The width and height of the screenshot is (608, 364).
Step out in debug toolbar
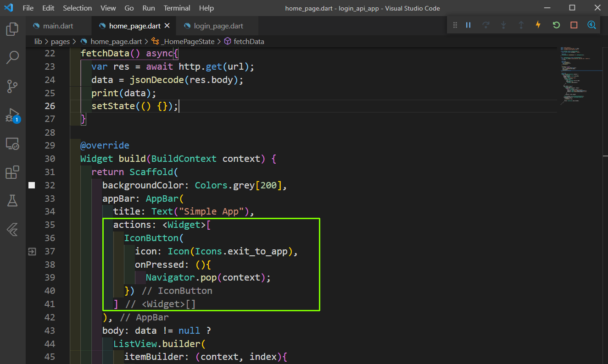pyautogui.click(x=521, y=25)
